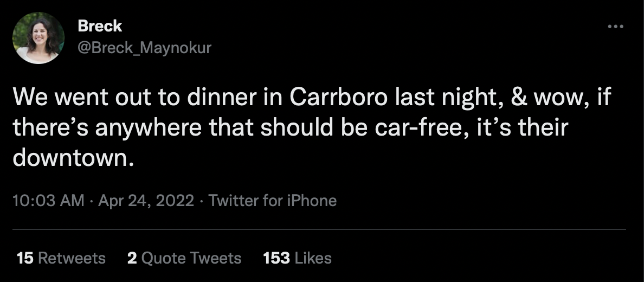Show the 153 Likes list
644x282 pixels.
point(297,258)
